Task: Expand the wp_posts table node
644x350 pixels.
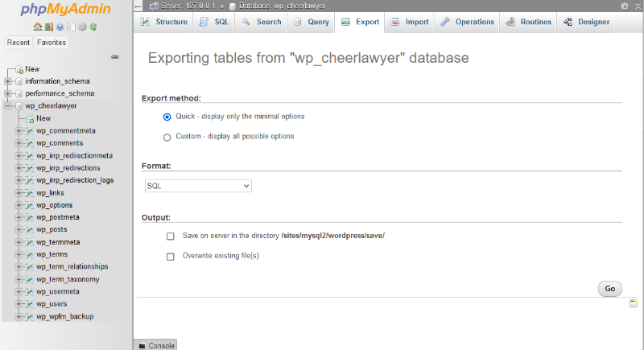Action: click(x=19, y=229)
